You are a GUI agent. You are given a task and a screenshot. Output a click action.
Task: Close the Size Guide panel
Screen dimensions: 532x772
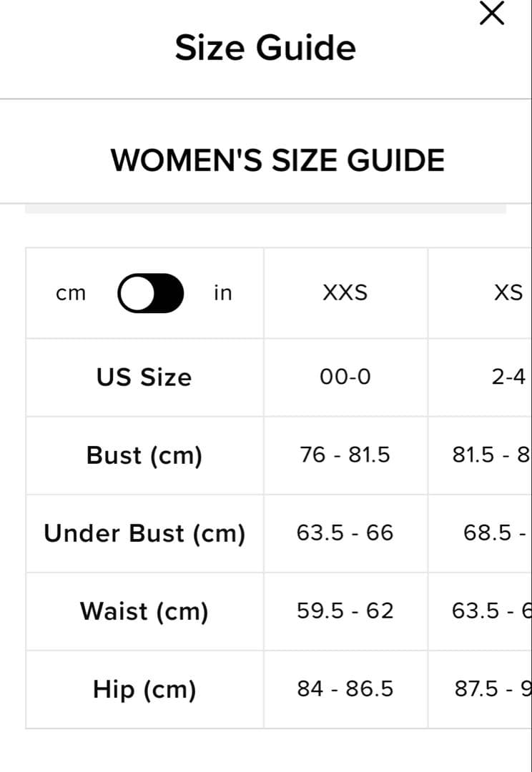pyautogui.click(x=491, y=14)
